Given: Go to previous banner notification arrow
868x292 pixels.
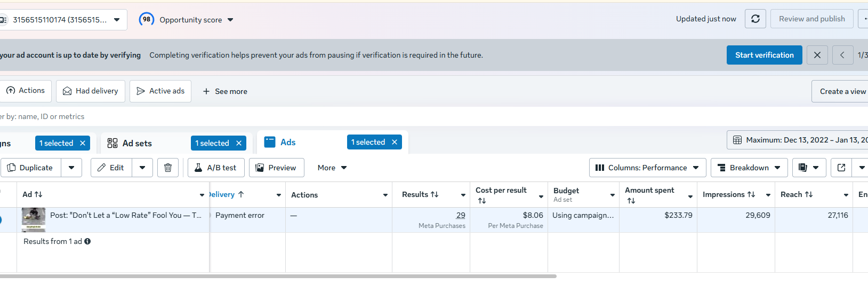Looking at the screenshot, I should pos(842,55).
